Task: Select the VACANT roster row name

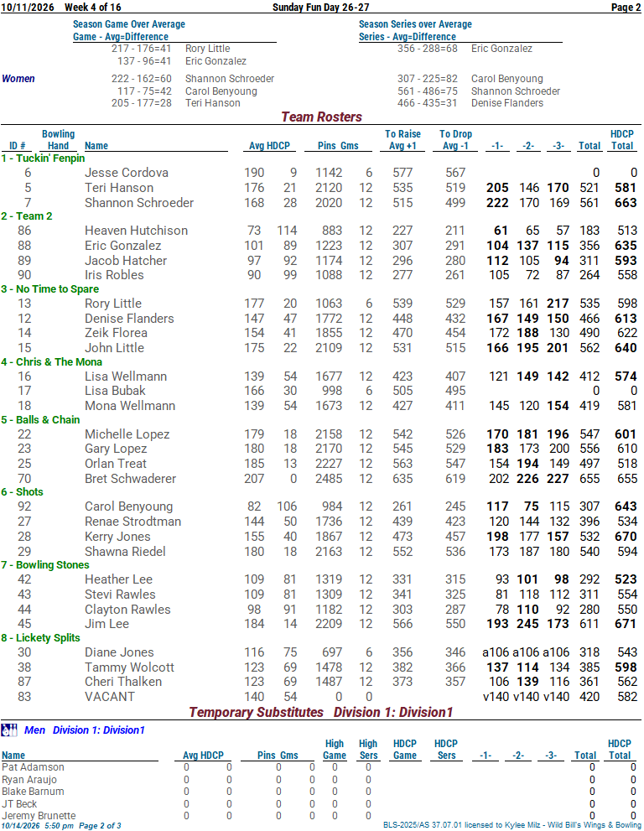Action: point(110,697)
